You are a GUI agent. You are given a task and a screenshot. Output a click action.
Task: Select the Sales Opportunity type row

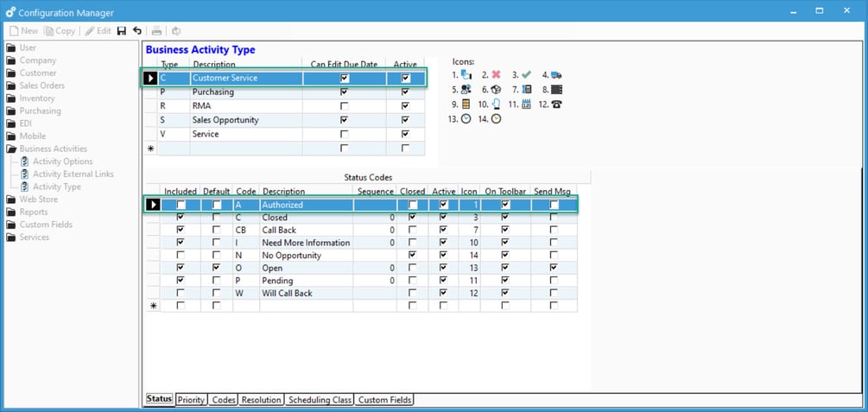[284, 120]
